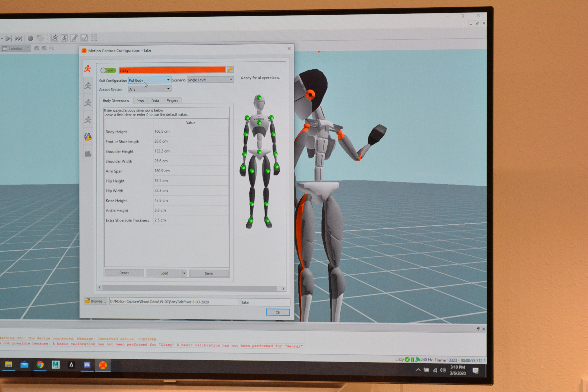
Task: Expand the Suit Configuration Full Body dropdown
Action: coord(168,80)
